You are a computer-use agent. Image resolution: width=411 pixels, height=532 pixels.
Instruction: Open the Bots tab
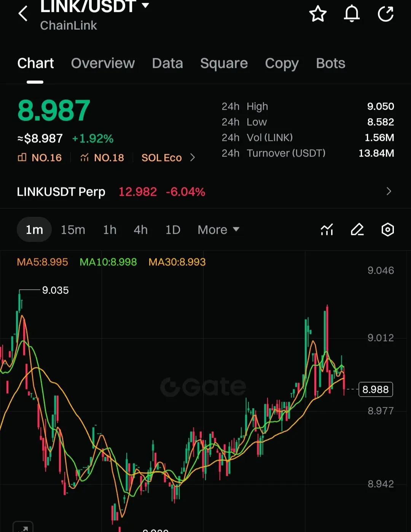click(331, 63)
